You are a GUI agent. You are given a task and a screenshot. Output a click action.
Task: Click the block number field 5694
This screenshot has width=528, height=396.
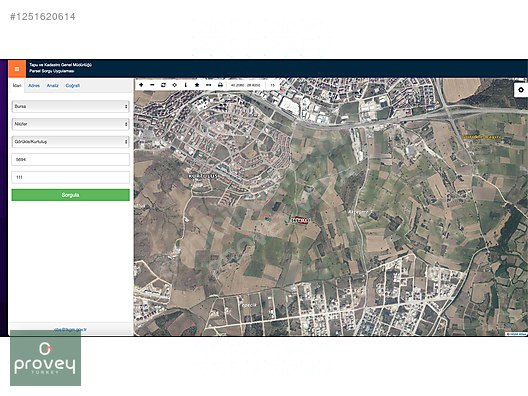pyautogui.click(x=70, y=160)
